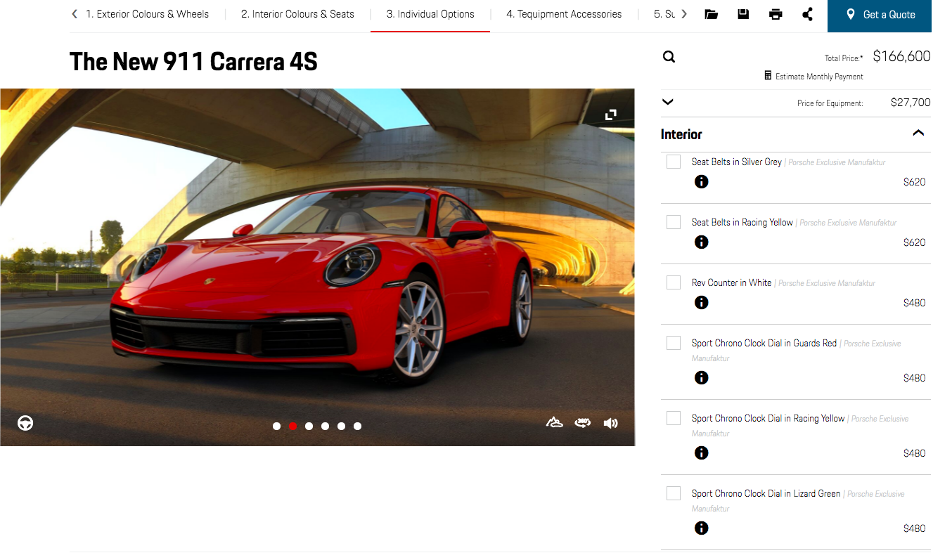Select the fourth image carousel dot
Viewport: 952px width, 560px height.
coord(325,426)
